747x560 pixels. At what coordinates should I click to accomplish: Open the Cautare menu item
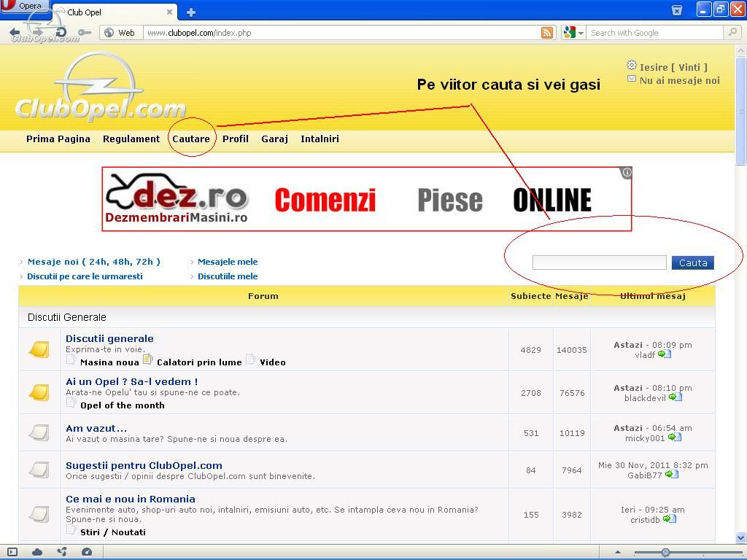pyautogui.click(x=191, y=139)
